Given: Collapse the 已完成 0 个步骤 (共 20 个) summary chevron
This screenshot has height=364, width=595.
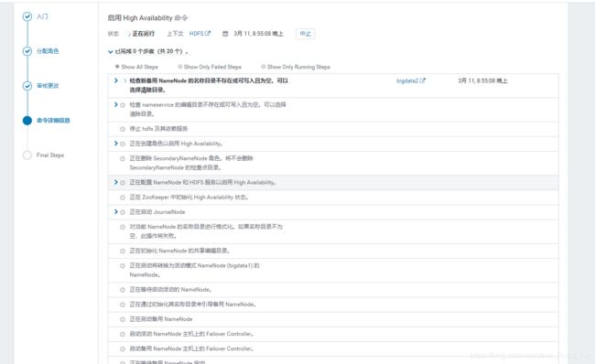Looking at the screenshot, I should click(x=111, y=51).
